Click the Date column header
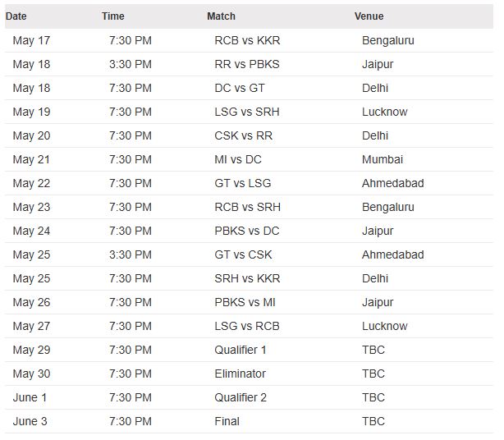 pyautogui.click(x=16, y=16)
